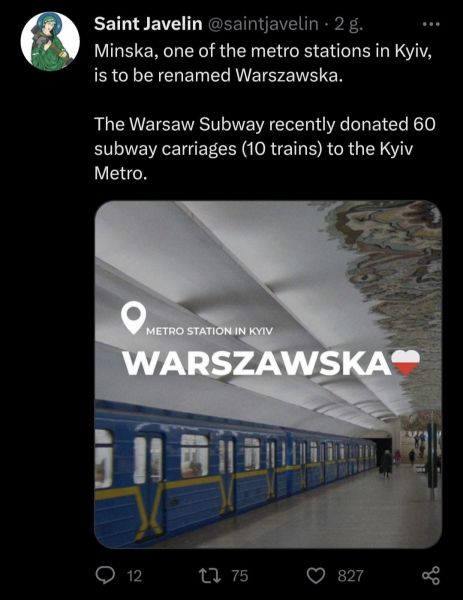Click the reply count 12
The image size is (463, 600).
[134, 576]
